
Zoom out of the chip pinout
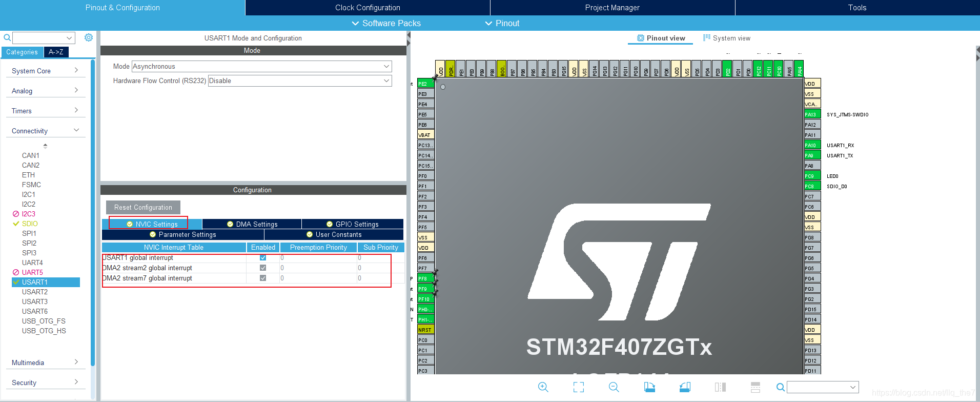(614, 387)
